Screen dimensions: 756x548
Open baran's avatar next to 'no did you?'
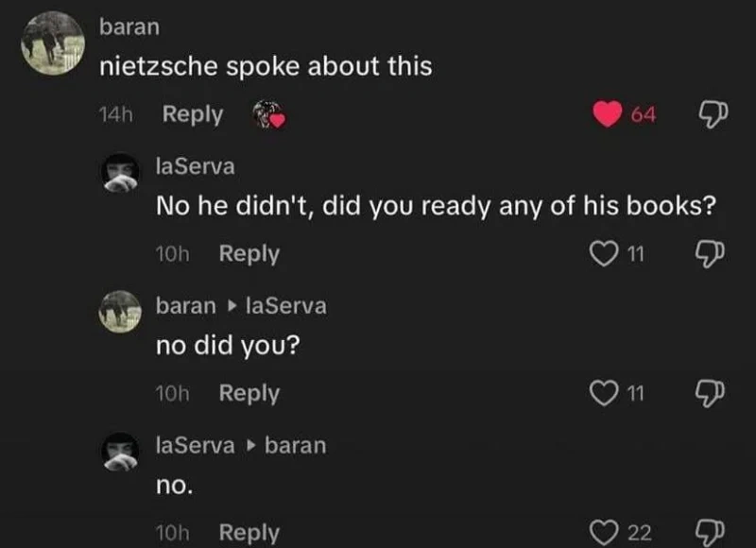(x=121, y=311)
